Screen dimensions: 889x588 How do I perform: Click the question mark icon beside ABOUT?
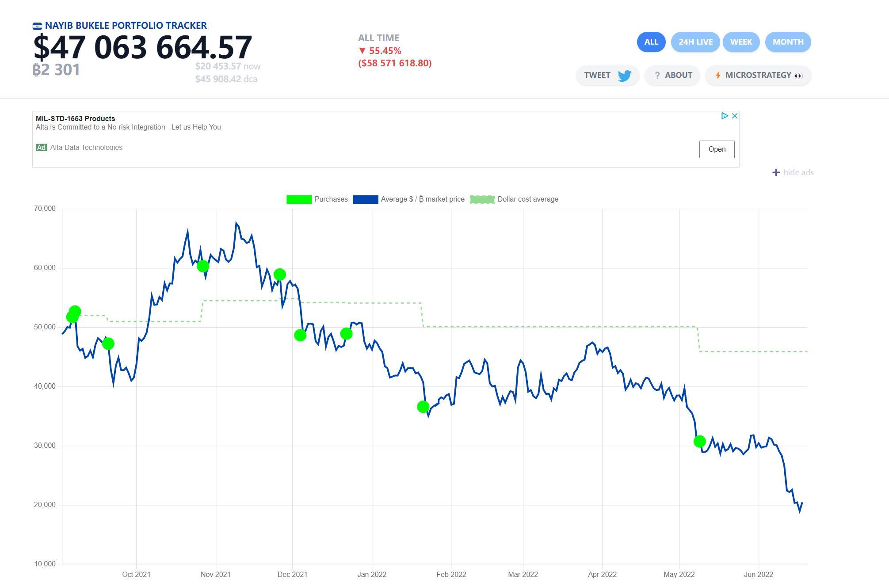pos(658,75)
